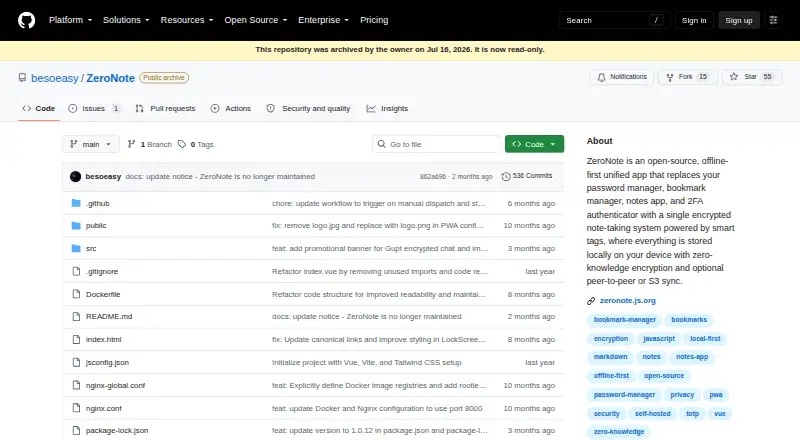Viewport: 800px width, 440px height.
Task: Click the .gitignore file icon
Action: coord(76,272)
